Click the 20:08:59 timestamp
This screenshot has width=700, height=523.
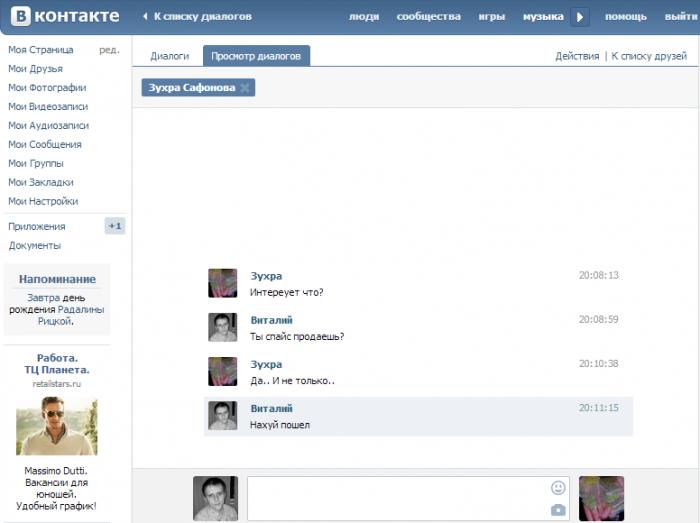599,320
